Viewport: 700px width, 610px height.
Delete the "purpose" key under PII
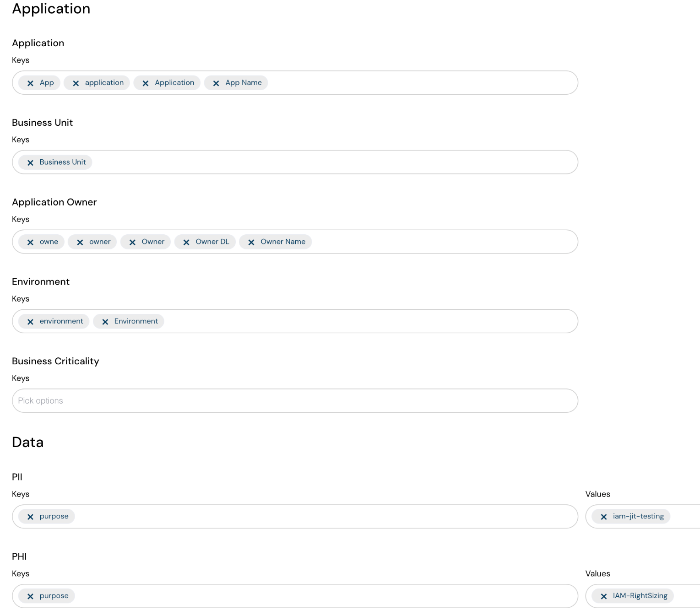(x=30, y=516)
